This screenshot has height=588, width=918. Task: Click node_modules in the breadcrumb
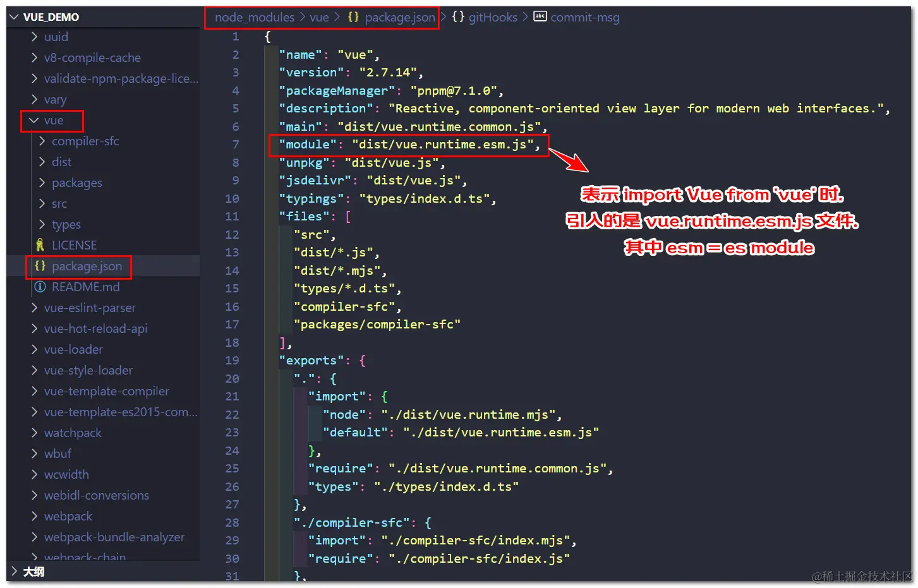pyautogui.click(x=255, y=17)
